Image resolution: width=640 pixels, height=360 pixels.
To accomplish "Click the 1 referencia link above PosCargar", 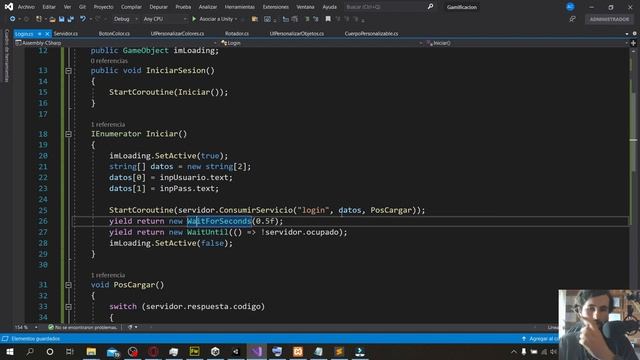I will coord(108,275).
